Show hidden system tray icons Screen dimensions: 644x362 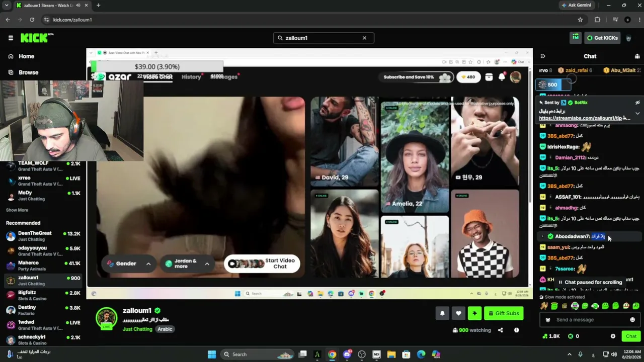point(570,354)
